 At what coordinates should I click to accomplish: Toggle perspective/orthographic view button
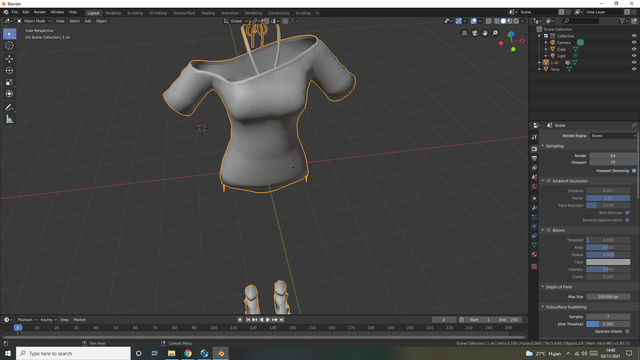[x=464, y=33]
